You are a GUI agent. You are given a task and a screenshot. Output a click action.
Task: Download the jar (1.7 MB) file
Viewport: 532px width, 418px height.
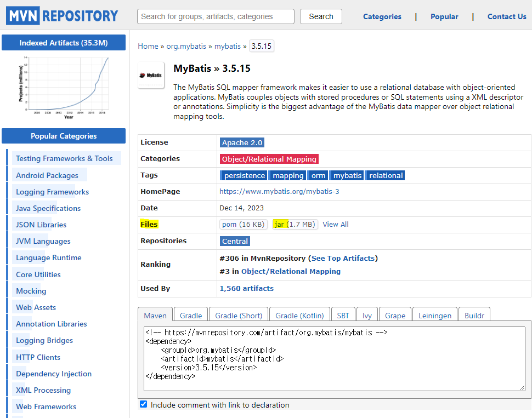pyautogui.click(x=295, y=225)
